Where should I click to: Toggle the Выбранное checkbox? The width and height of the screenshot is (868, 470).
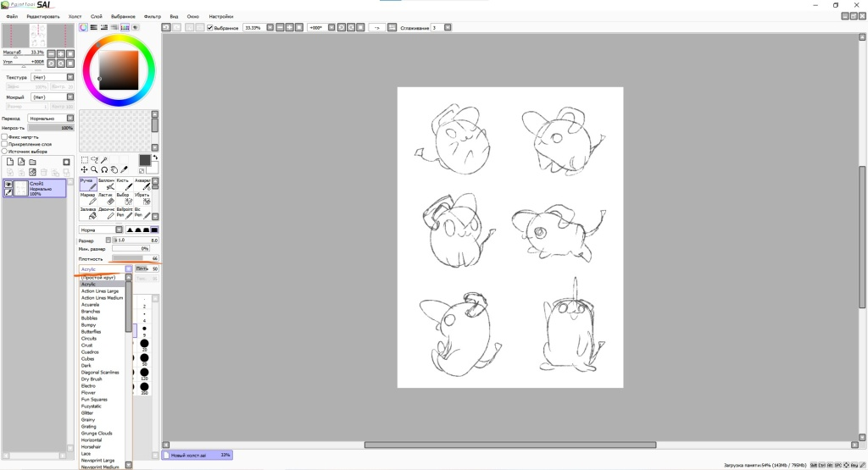tap(210, 27)
